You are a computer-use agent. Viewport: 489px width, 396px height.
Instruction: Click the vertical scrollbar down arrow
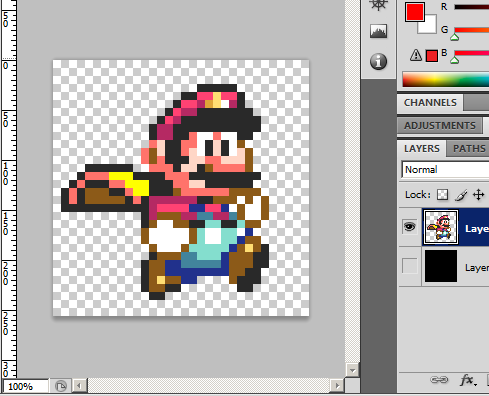point(352,370)
